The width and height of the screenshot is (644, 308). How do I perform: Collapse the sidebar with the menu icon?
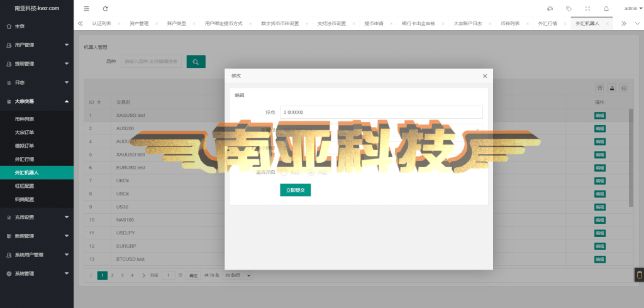(x=86, y=9)
